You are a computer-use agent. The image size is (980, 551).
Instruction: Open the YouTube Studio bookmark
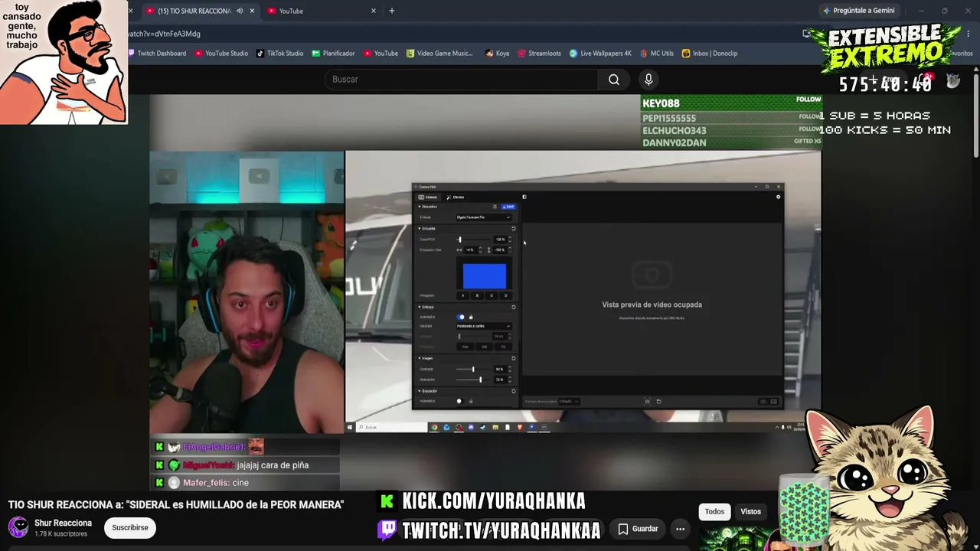point(221,54)
